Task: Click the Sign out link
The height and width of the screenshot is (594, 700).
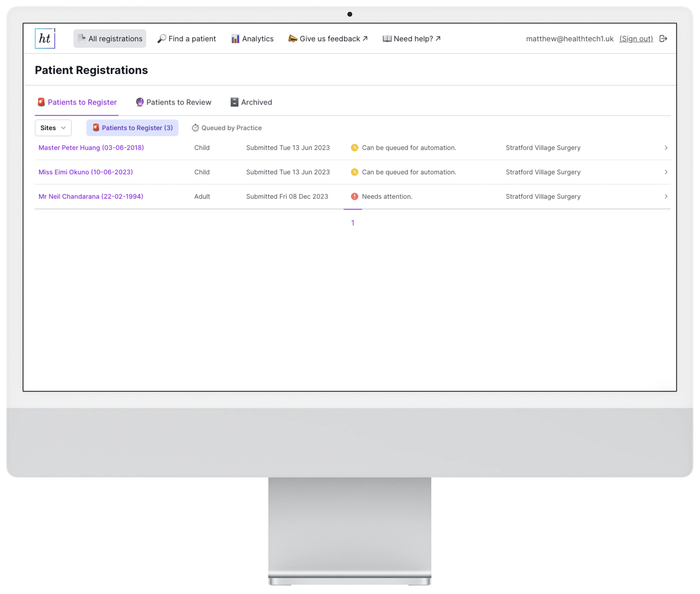Action: tap(636, 38)
